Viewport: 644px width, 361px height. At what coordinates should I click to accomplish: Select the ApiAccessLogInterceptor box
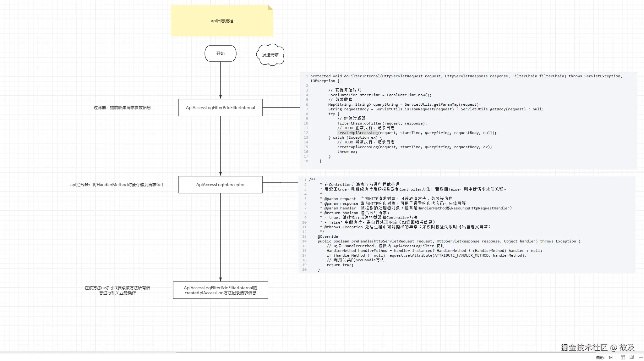(220, 185)
